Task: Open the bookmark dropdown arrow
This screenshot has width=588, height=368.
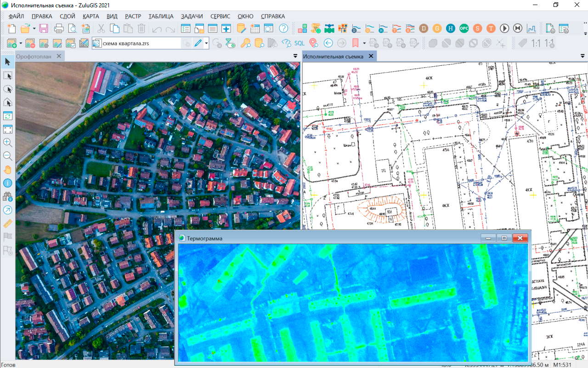Action: (x=364, y=43)
